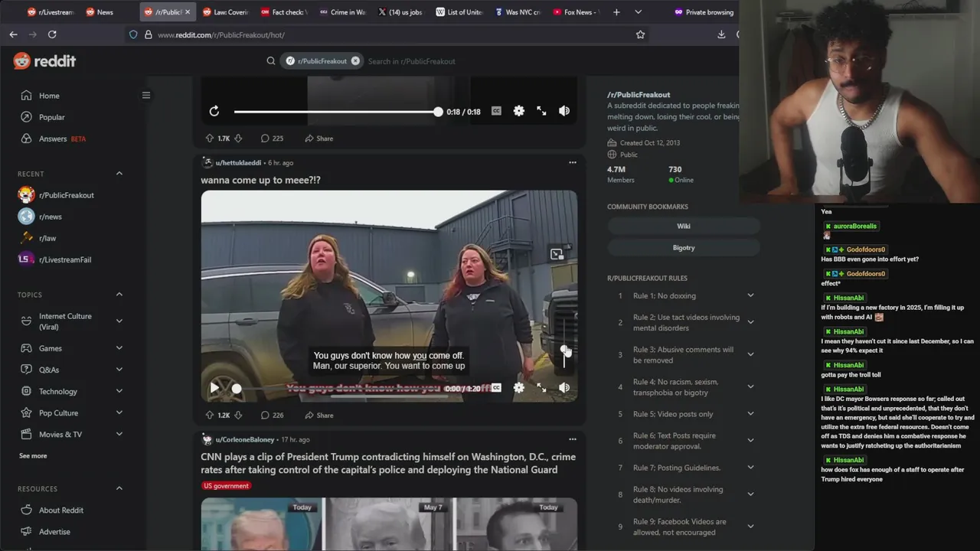The height and width of the screenshot is (551, 980).
Task: Open the Bigotry community bookmark
Action: pyautogui.click(x=684, y=248)
